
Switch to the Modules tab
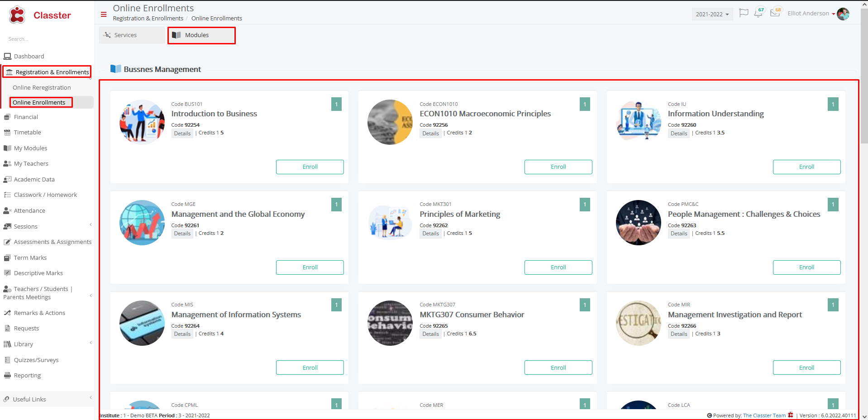(x=201, y=35)
